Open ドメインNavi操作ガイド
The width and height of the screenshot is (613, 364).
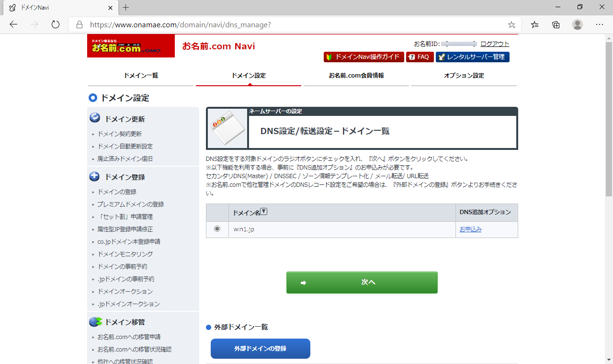(364, 57)
